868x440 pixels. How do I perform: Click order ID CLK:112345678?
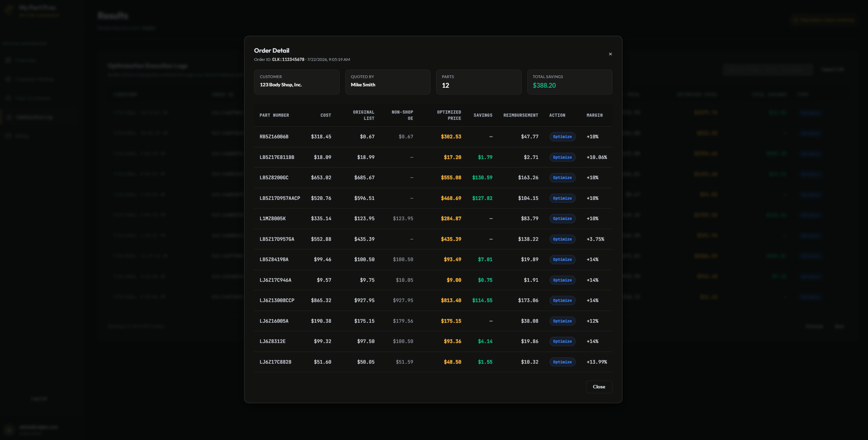[288, 60]
